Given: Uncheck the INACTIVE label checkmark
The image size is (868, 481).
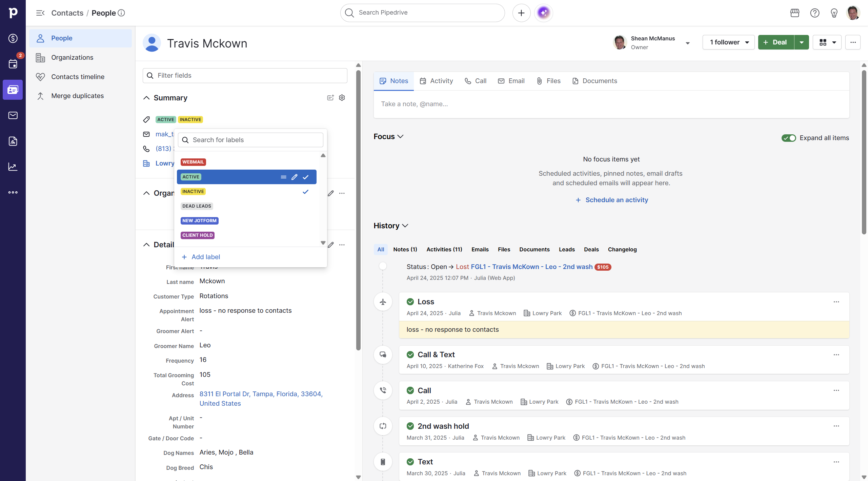Looking at the screenshot, I should pyautogui.click(x=305, y=192).
